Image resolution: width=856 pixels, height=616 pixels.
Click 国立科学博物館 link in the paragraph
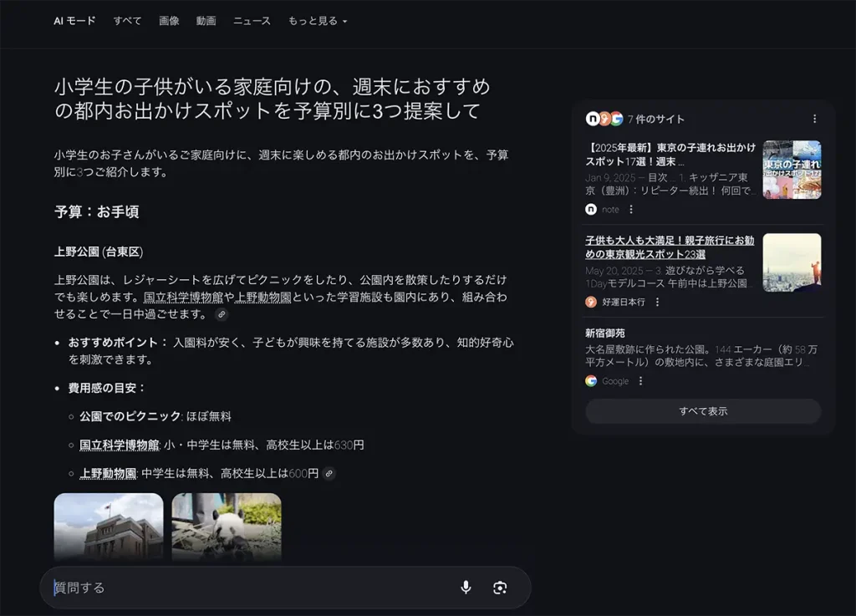(x=183, y=297)
